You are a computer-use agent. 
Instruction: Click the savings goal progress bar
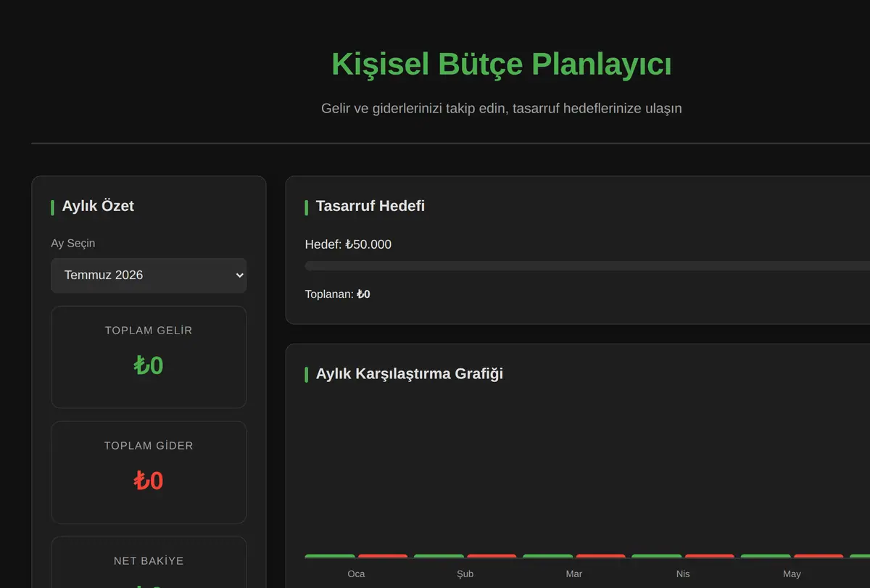point(587,266)
